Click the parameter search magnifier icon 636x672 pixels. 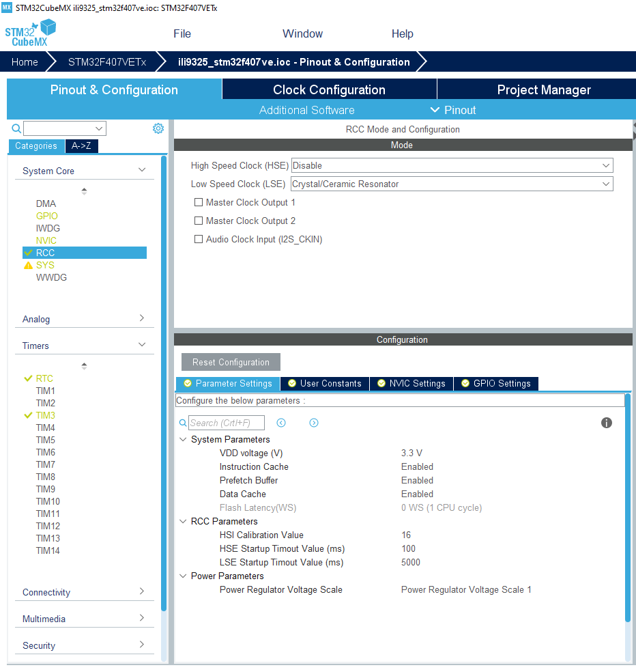pos(183,423)
